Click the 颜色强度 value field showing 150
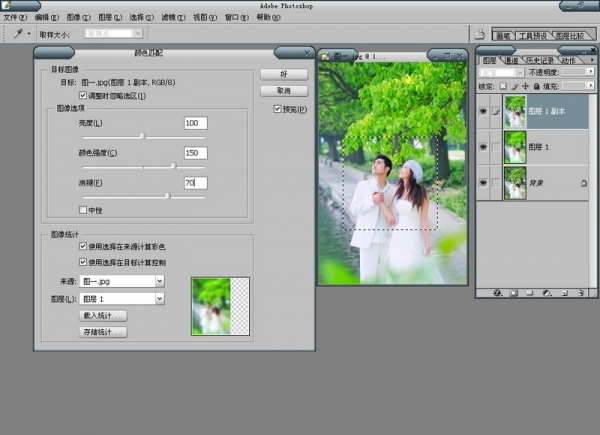 [196, 153]
